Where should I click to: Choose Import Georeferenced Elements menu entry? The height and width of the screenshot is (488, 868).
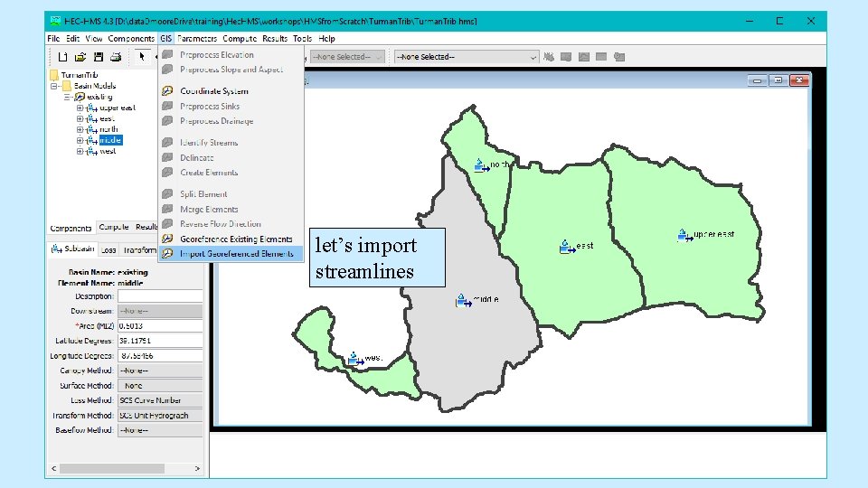pos(231,253)
